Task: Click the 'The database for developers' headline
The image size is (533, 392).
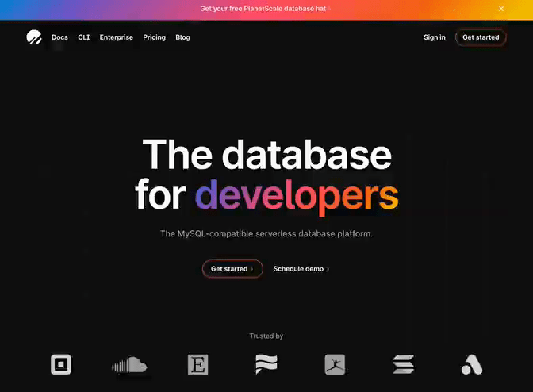Action: pos(266,175)
